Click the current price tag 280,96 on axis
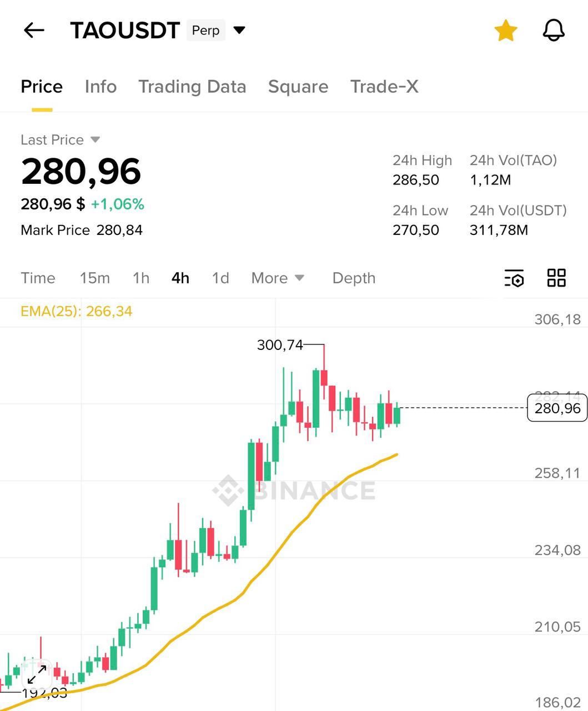The height and width of the screenshot is (711, 588). [x=557, y=409]
